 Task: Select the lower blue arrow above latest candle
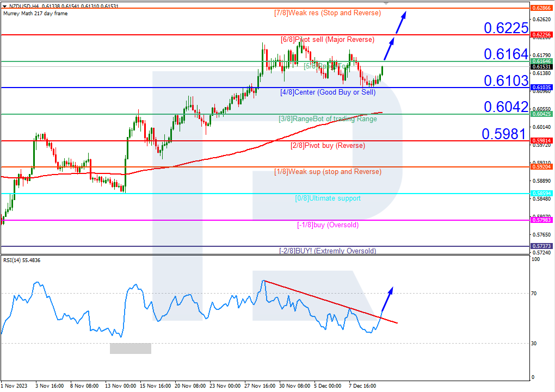click(389, 49)
